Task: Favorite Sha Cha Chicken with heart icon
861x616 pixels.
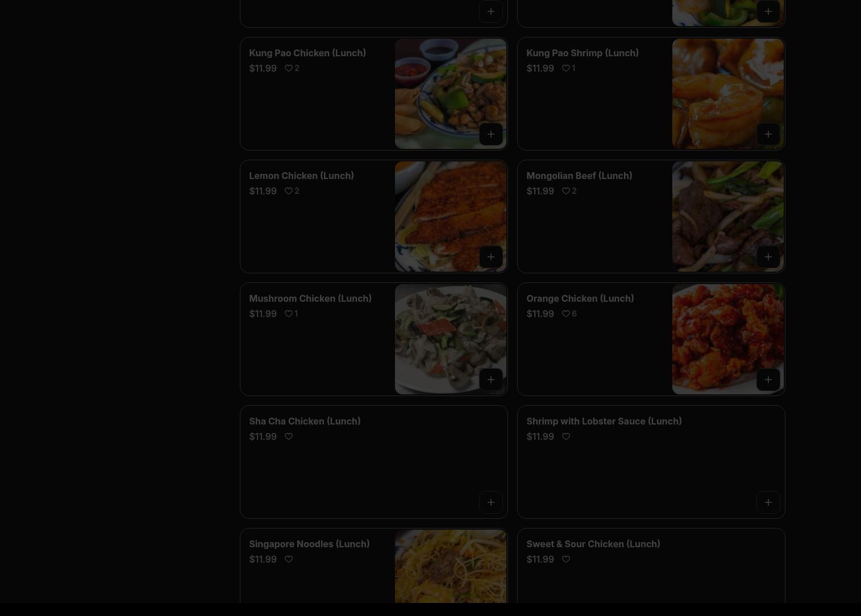Action: 288,436
